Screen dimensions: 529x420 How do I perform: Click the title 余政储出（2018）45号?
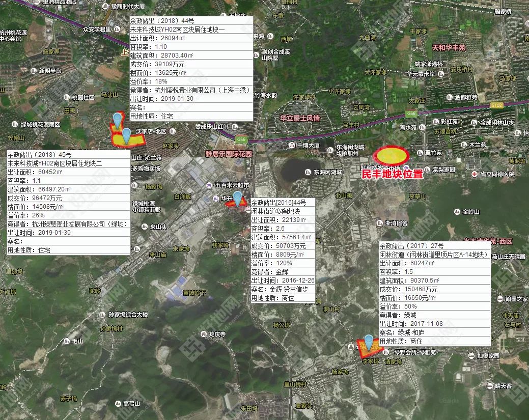pyautogui.click(x=39, y=154)
